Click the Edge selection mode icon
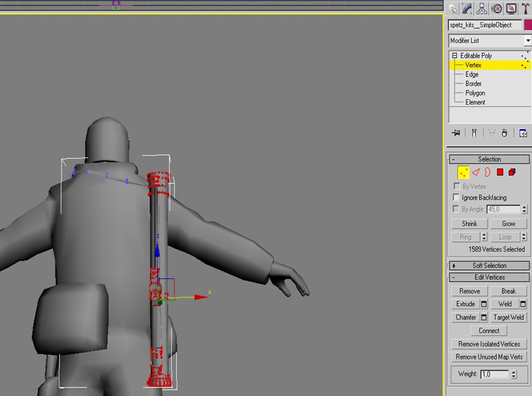This screenshot has width=532, height=396. click(x=476, y=172)
